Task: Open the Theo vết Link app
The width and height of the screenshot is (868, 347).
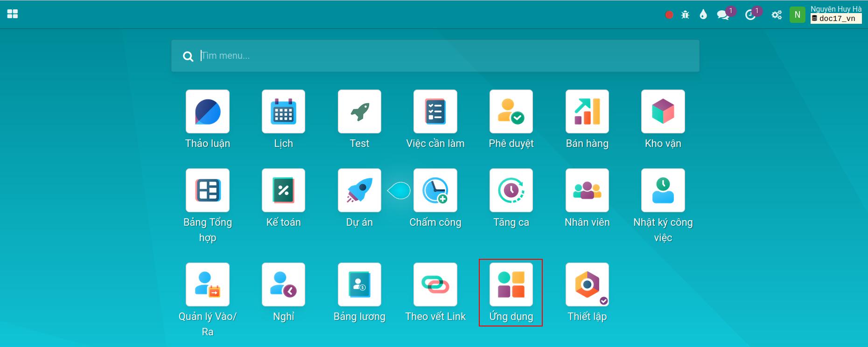Action: coord(435,285)
